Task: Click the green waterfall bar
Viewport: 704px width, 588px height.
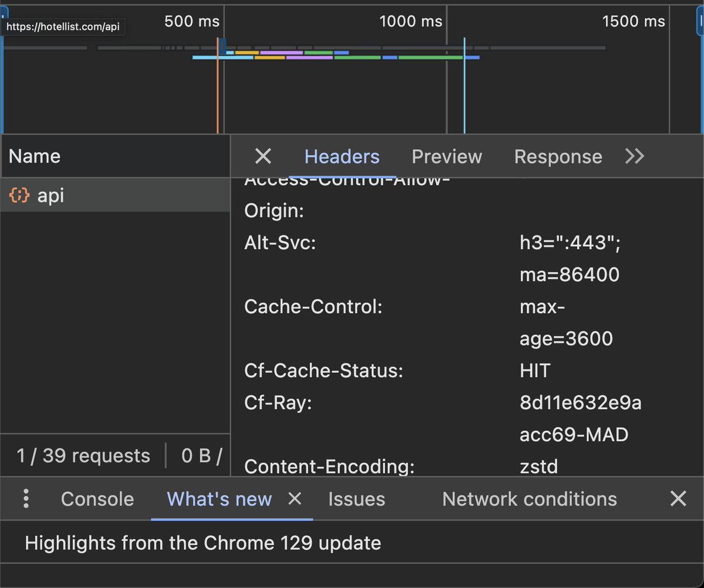Action: coord(428,57)
